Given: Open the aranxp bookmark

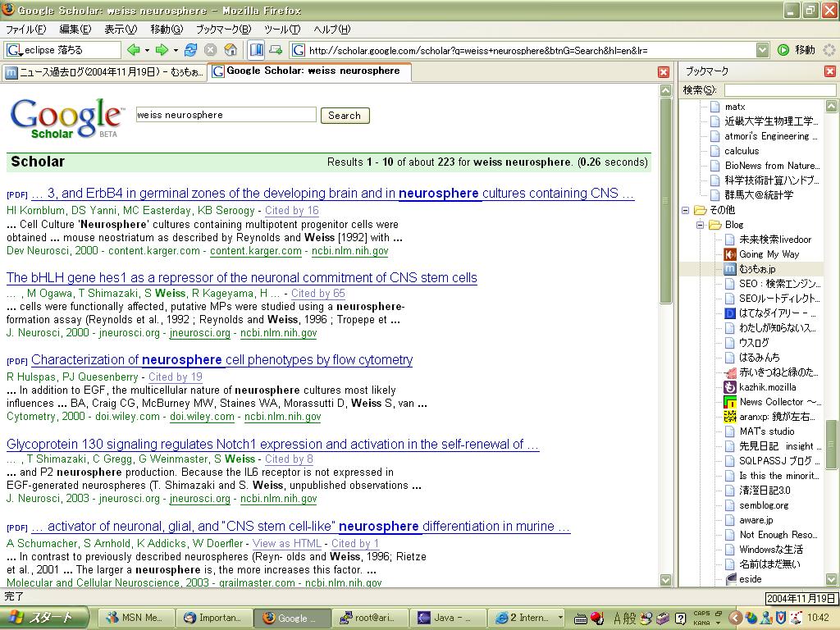Looking at the screenshot, I should pos(769,416).
